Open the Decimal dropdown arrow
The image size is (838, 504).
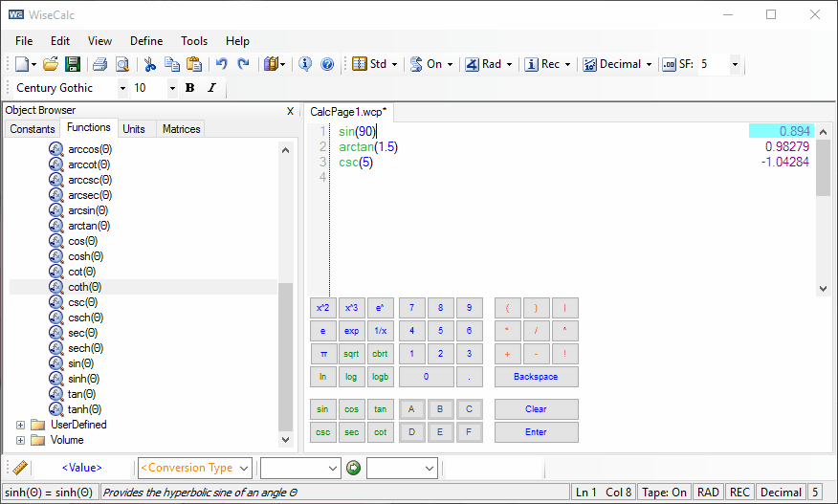point(649,65)
